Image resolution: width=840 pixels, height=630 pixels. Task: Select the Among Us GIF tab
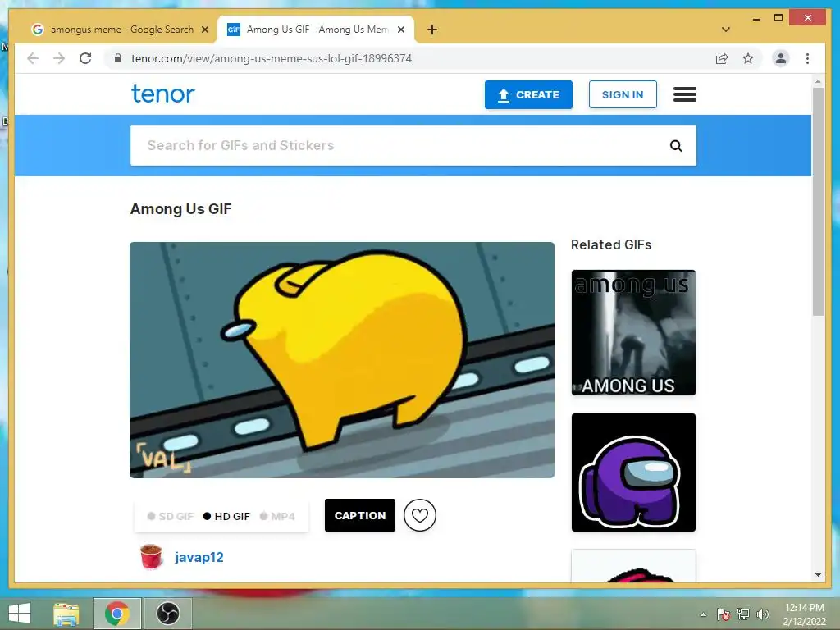pyautogui.click(x=316, y=30)
